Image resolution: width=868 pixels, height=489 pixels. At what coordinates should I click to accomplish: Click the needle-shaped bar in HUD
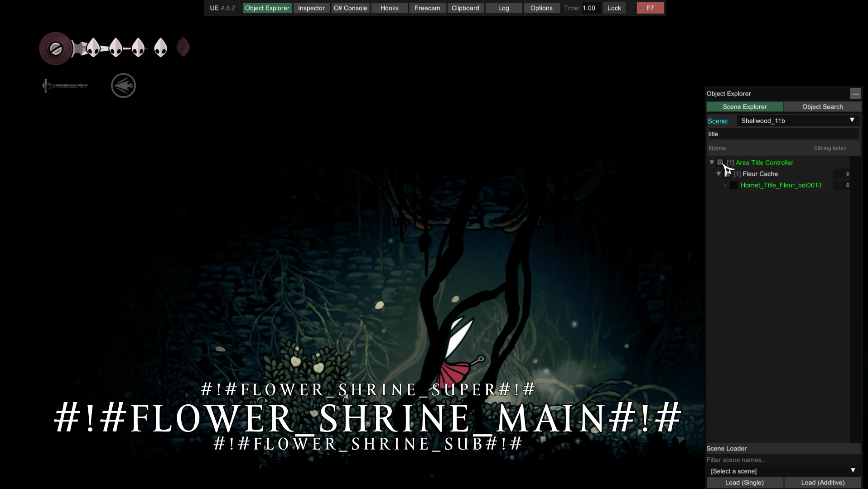tap(65, 86)
